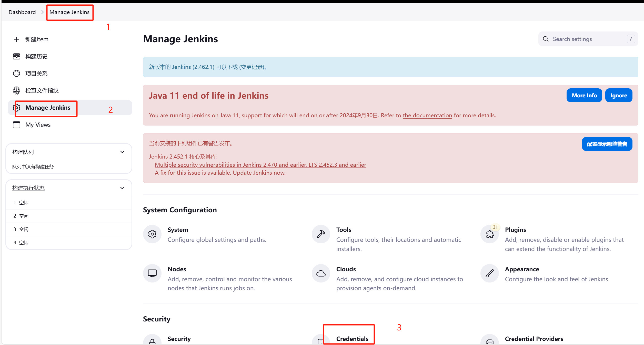644x345 pixels.
Task: Open 检查文件指纹 in the sidebar
Action: pyautogui.click(x=42, y=90)
